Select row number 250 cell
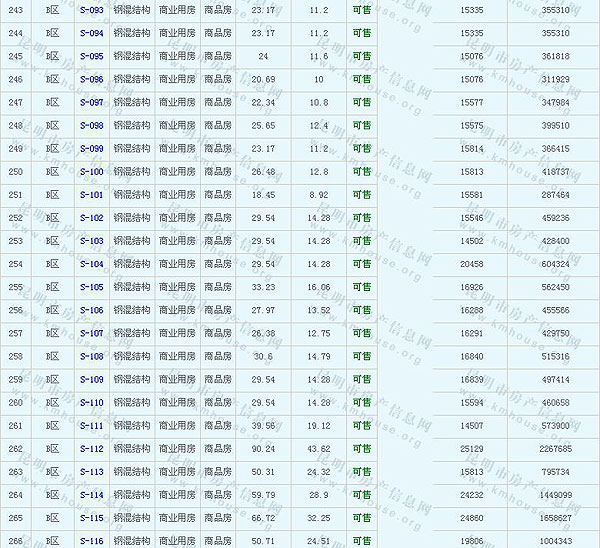The width and height of the screenshot is (600, 548). click(15, 172)
